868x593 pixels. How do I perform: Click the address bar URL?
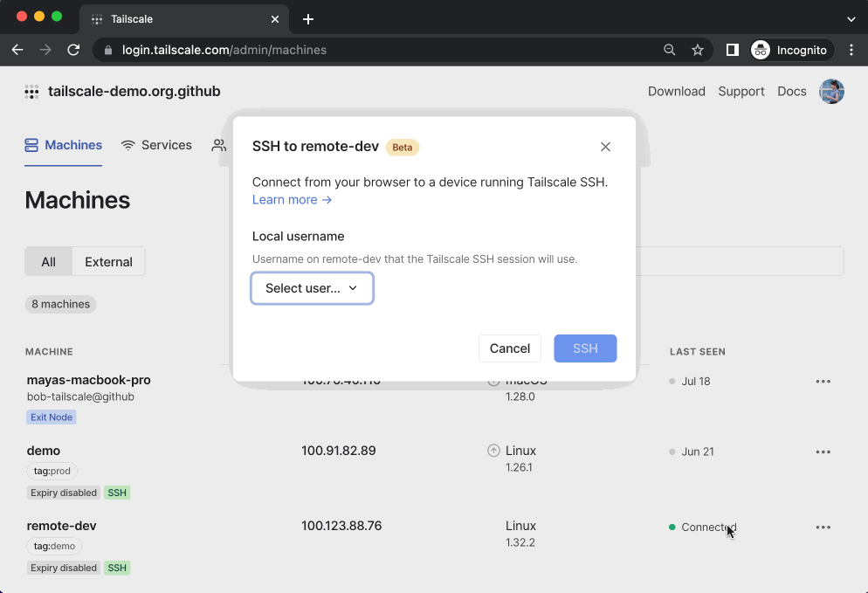point(224,50)
